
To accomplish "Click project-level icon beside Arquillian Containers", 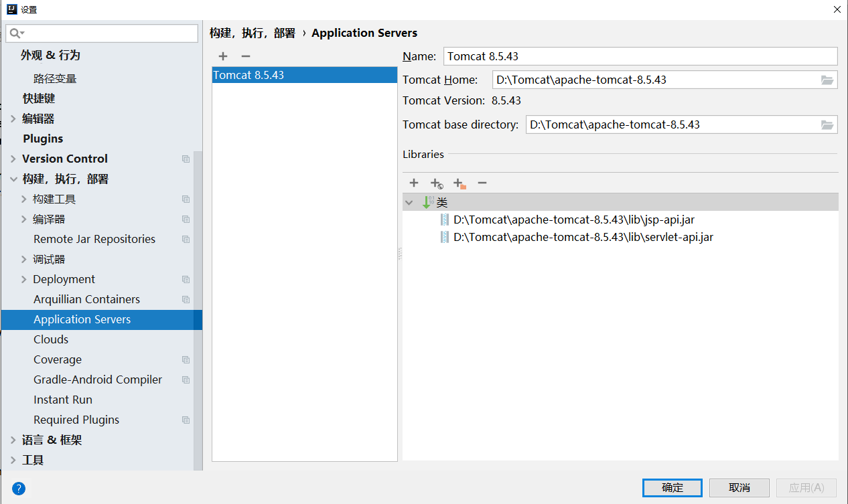I will click(186, 300).
